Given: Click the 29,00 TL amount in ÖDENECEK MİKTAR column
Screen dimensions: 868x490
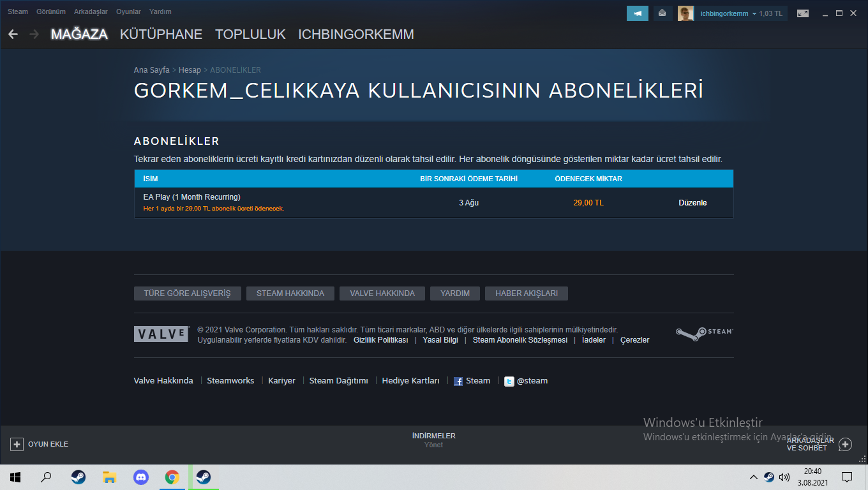Looking at the screenshot, I should tap(588, 203).
